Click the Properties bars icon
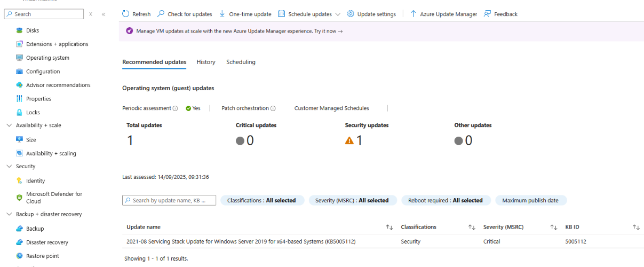The width and height of the screenshot is (644, 267). [19, 99]
